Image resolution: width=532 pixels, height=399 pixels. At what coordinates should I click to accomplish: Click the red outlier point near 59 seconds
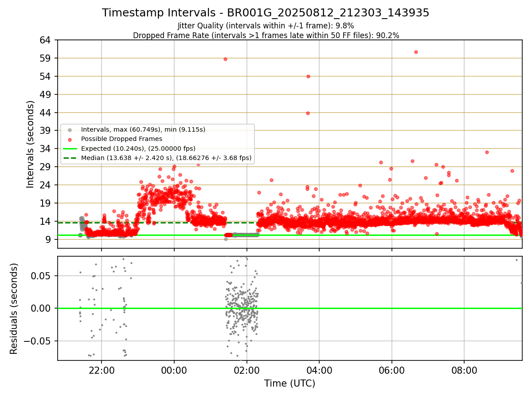tap(225, 59)
